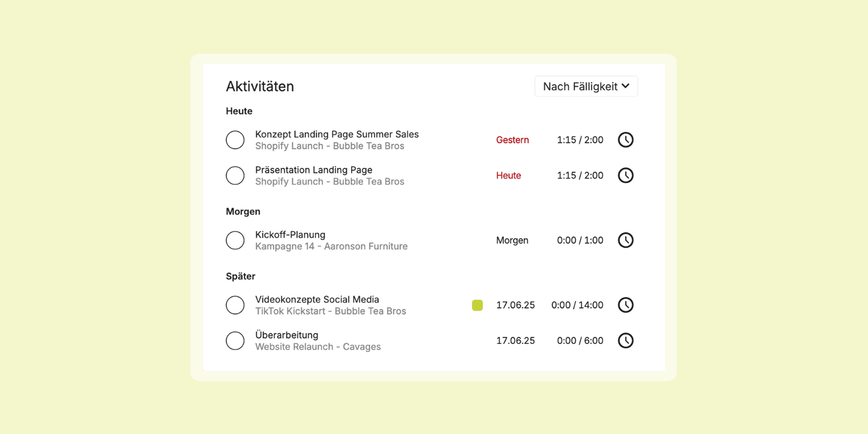
Task: Click clock icon for Videokonzepte Social Media
Action: (x=625, y=305)
